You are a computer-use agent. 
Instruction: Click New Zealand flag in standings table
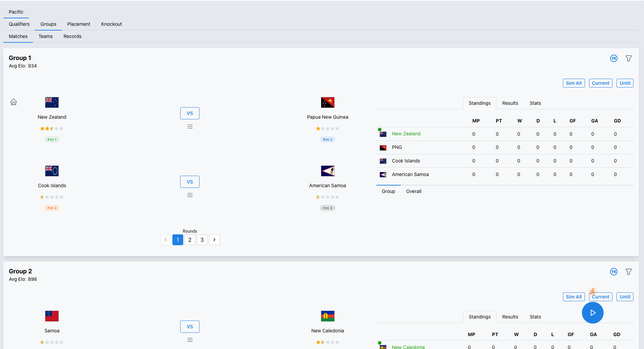point(383,134)
